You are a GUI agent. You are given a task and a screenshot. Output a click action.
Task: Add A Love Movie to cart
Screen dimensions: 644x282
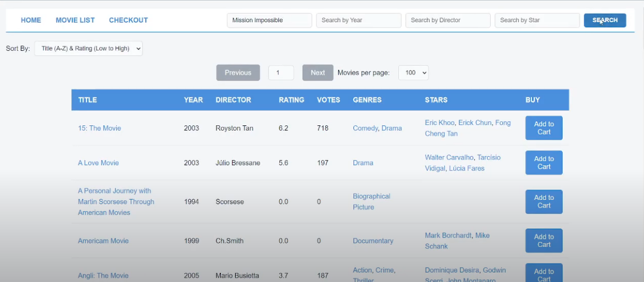coord(544,162)
